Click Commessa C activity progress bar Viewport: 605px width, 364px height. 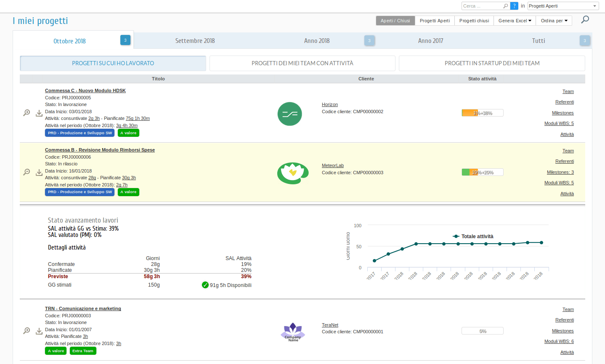[x=482, y=113]
